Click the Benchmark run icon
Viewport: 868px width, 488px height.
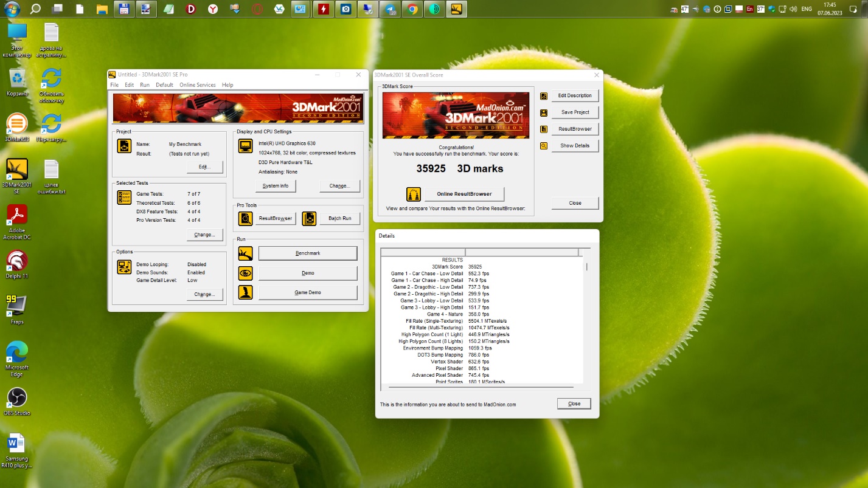[245, 253]
